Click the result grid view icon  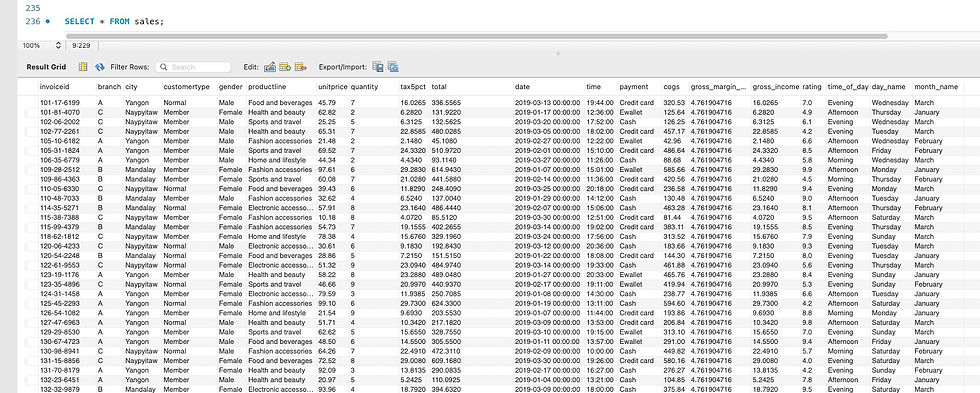[82, 67]
